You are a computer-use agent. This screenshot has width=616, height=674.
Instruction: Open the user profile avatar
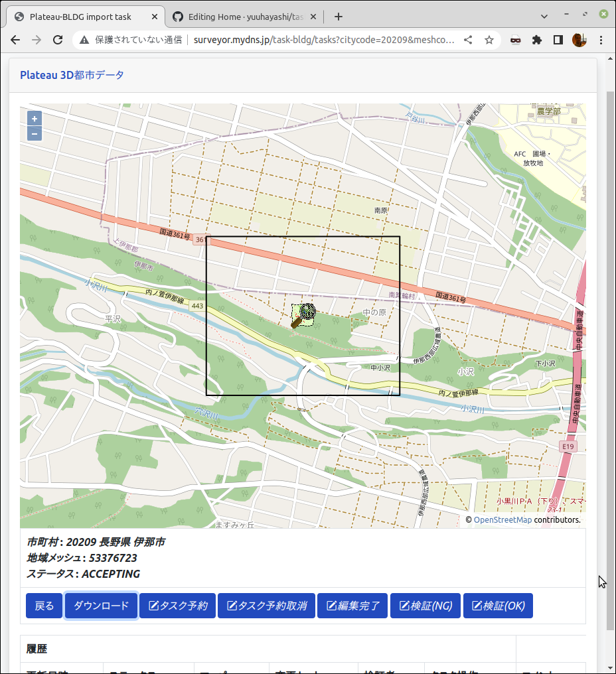(x=579, y=40)
